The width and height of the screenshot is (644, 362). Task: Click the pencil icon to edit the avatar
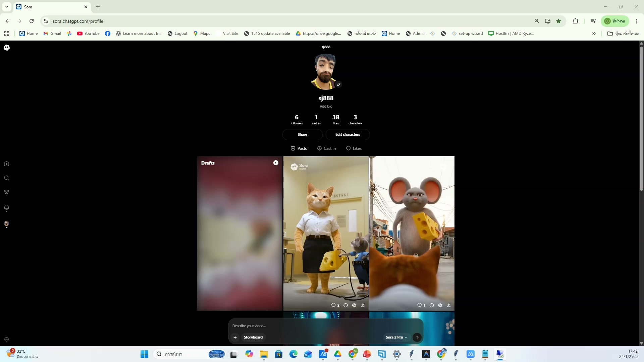[339, 84]
